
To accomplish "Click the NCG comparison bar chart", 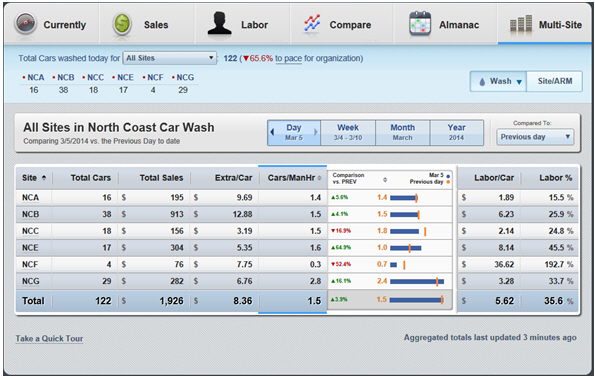I will pyautogui.click(x=417, y=281).
